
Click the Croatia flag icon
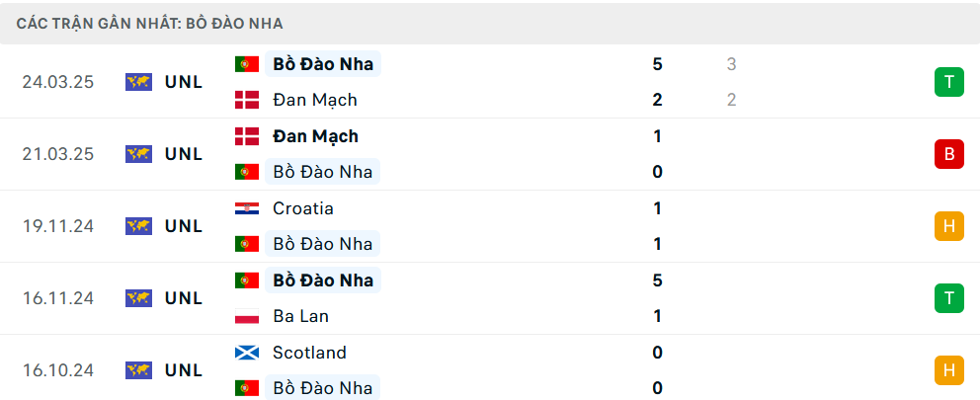(x=247, y=208)
